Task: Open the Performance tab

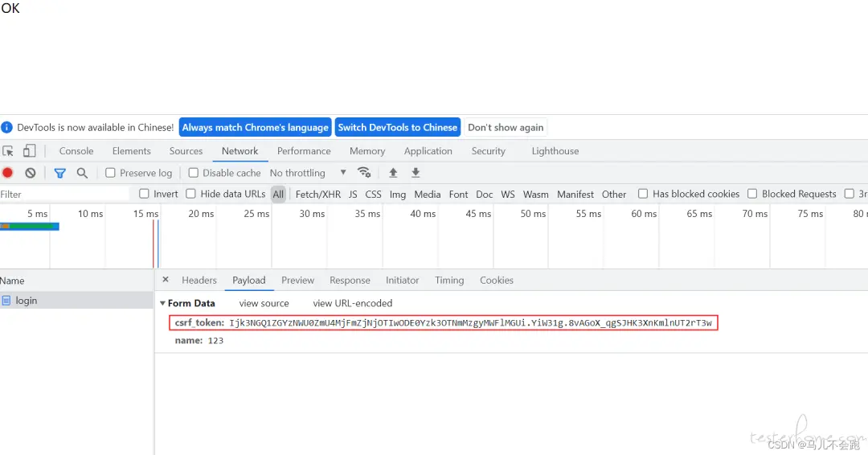Action: pos(304,151)
